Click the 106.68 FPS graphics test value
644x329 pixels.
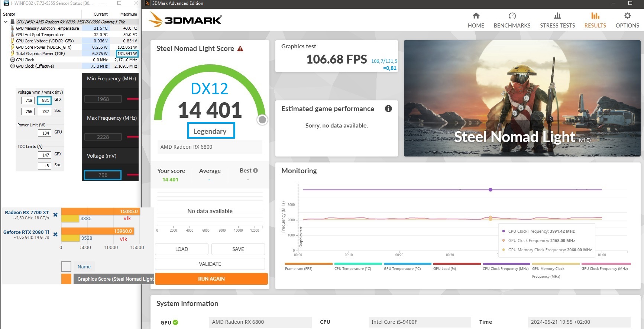(336, 59)
